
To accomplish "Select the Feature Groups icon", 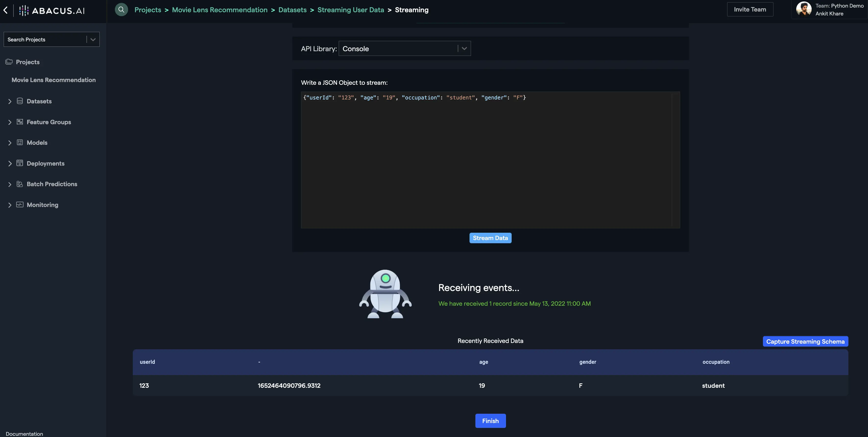I will tap(20, 122).
